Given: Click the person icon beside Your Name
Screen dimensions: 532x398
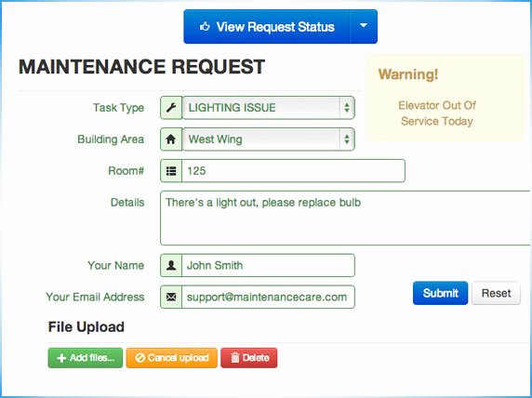Looking at the screenshot, I should point(171,265).
